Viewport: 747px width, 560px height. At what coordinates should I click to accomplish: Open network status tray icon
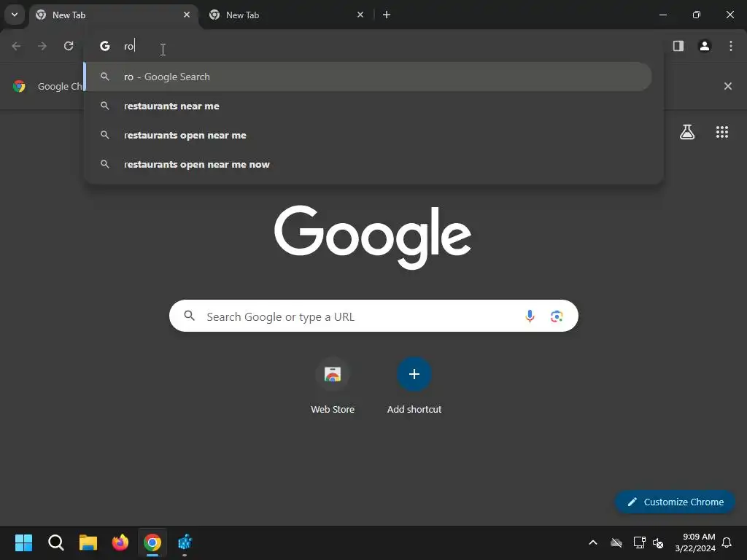[639, 542]
